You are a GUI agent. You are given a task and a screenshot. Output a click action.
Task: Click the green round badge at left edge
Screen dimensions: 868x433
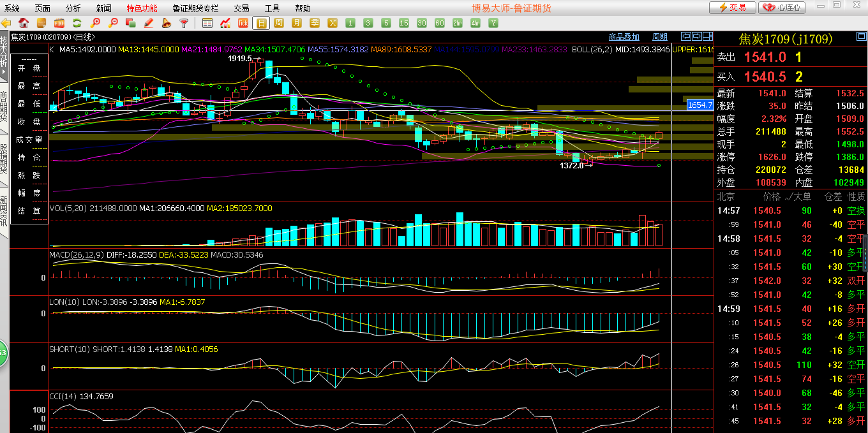pyautogui.click(x=3, y=352)
